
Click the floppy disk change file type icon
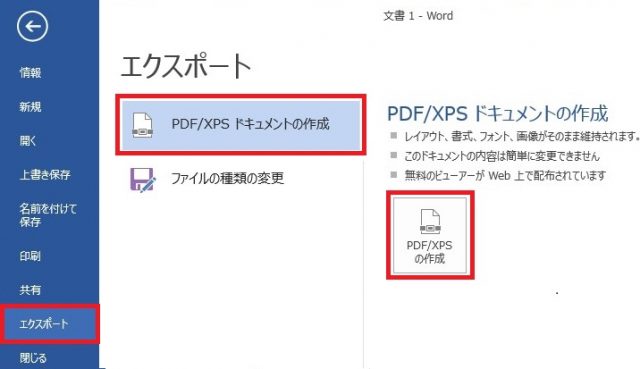pyautogui.click(x=142, y=179)
